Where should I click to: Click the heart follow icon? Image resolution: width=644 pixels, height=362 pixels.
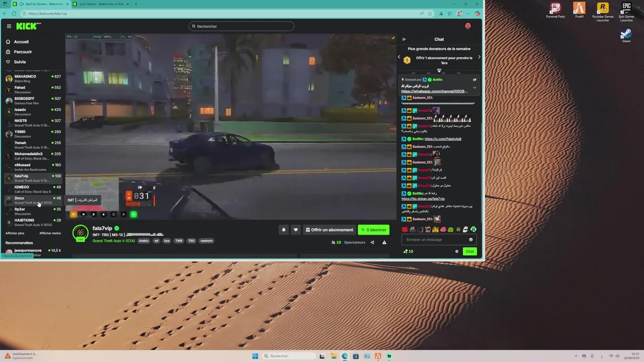click(x=296, y=230)
